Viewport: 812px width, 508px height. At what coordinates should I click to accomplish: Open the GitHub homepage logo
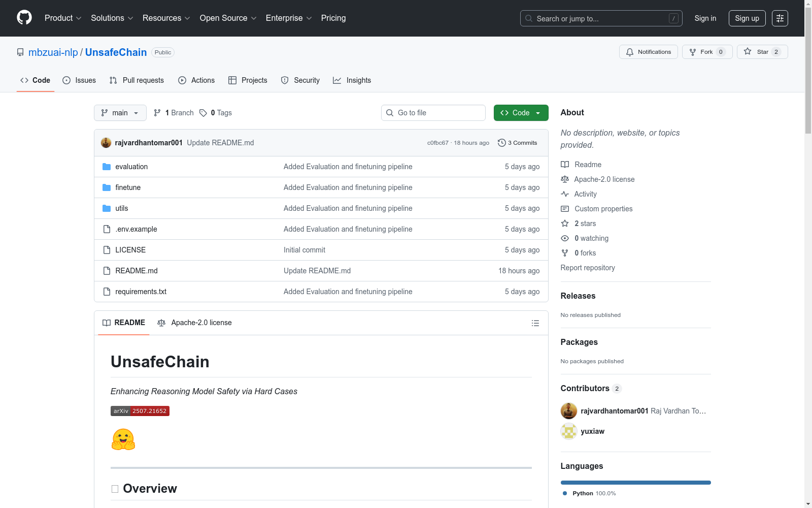tap(24, 18)
